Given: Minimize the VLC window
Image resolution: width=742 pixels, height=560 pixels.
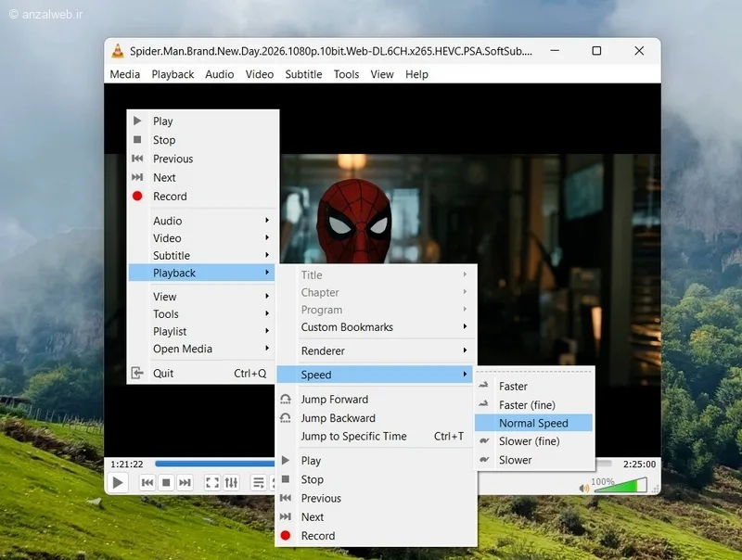Looking at the screenshot, I should click(x=555, y=51).
